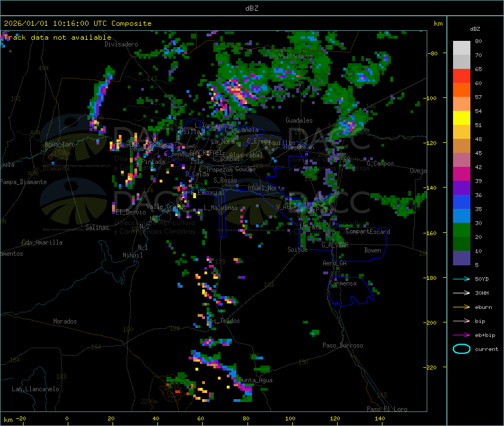The width and height of the screenshot is (504, 426).
Task: Click the Lag.Llancanelo map label
Action: point(35,389)
